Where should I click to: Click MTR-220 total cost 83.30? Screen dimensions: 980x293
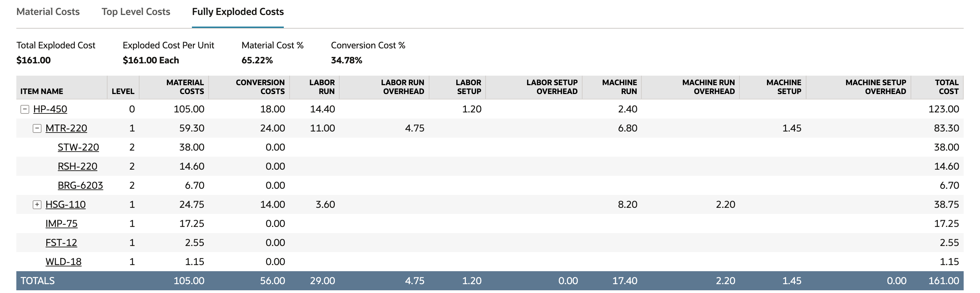(947, 128)
